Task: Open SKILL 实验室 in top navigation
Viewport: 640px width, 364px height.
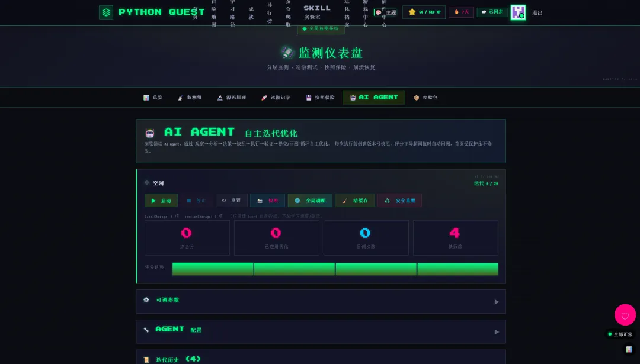Action: 316,12
